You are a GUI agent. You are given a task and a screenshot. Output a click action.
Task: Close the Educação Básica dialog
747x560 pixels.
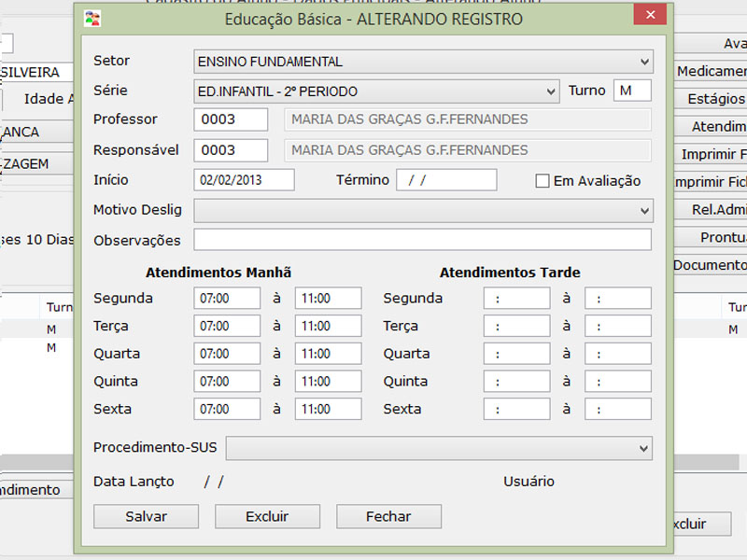point(649,16)
